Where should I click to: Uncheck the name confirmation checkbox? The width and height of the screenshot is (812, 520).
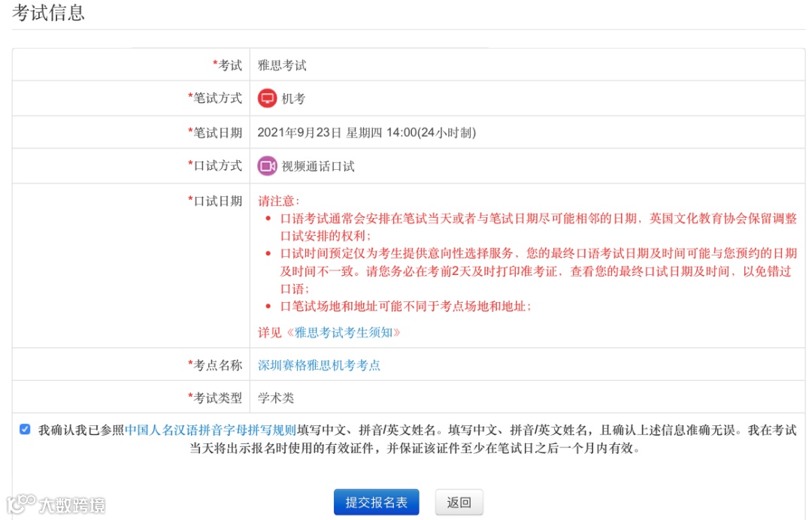(x=25, y=430)
